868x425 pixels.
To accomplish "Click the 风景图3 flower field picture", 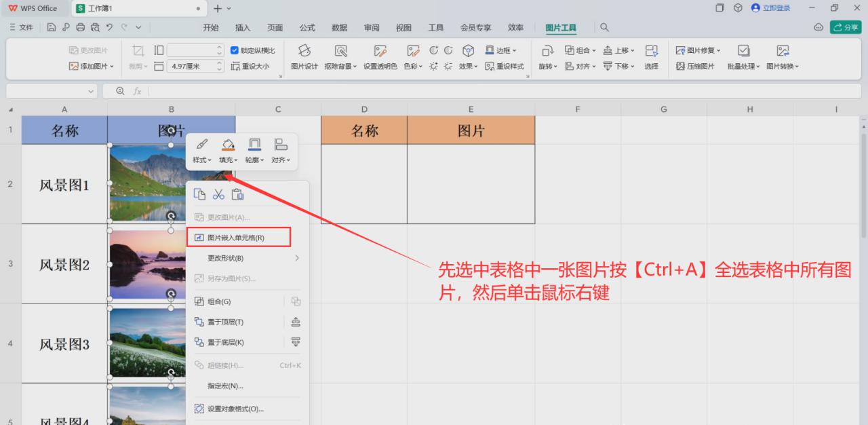I will 147,343.
